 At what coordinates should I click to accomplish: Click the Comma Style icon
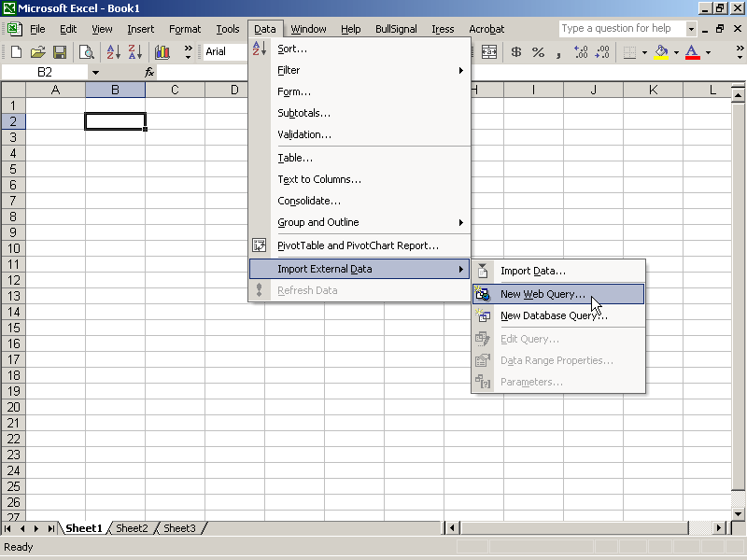coord(558,52)
